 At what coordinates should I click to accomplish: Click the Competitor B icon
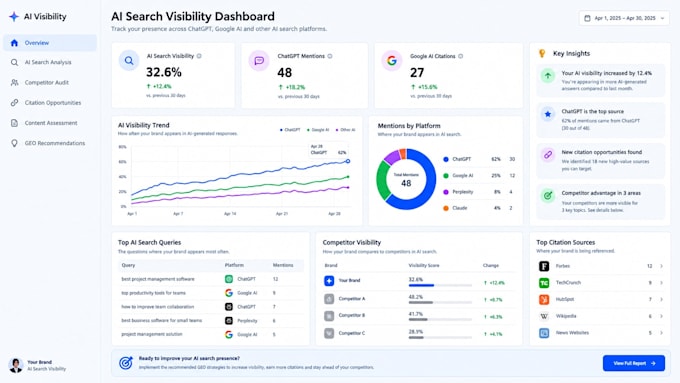329,315
